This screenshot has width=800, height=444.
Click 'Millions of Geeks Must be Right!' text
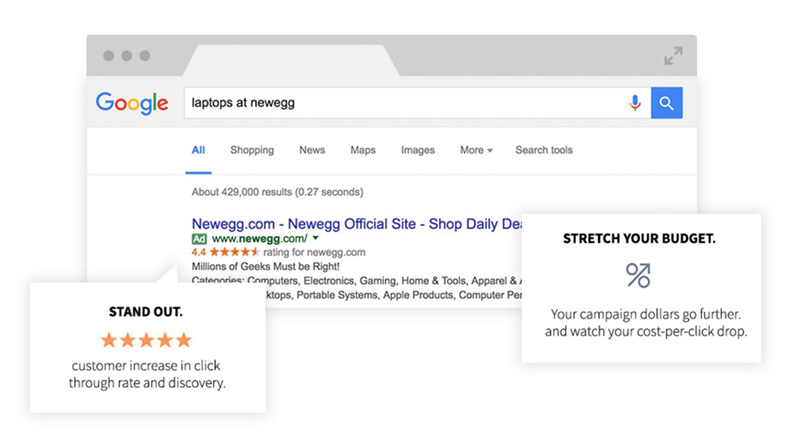click(x=265, y=266)
